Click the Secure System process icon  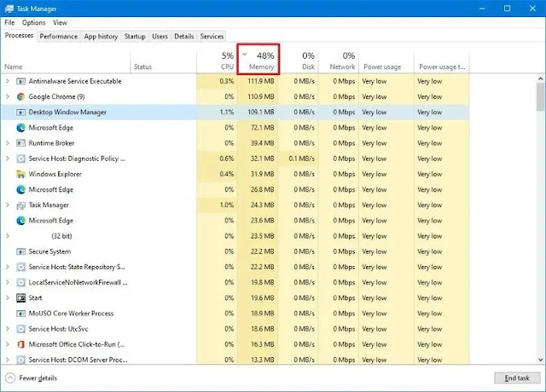coord(20,251)
